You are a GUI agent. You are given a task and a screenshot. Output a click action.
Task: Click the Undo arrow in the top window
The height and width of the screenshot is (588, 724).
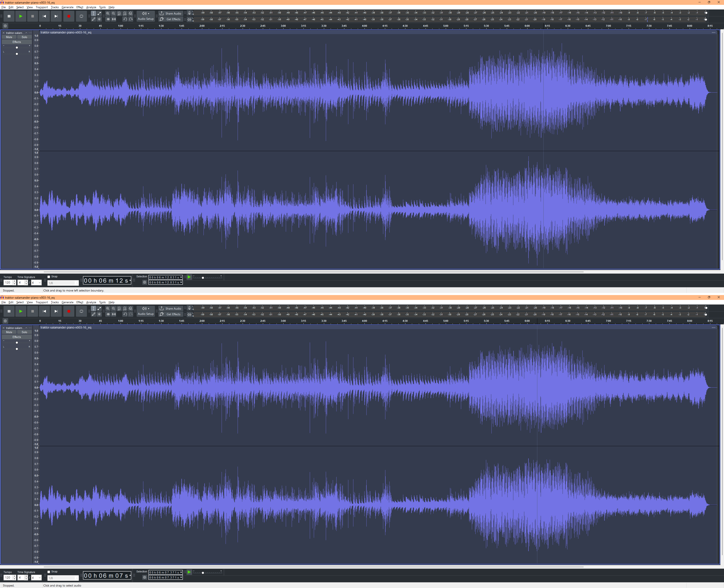coord(125,19)
